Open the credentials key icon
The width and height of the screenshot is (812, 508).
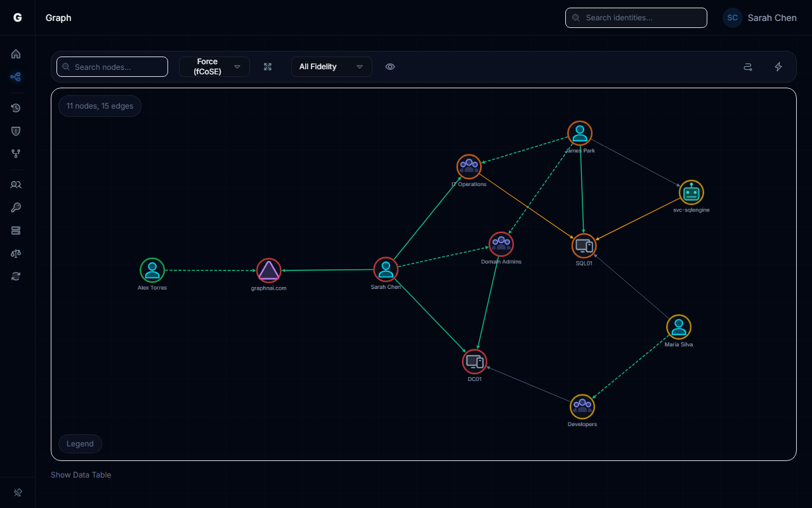[16, 208]
